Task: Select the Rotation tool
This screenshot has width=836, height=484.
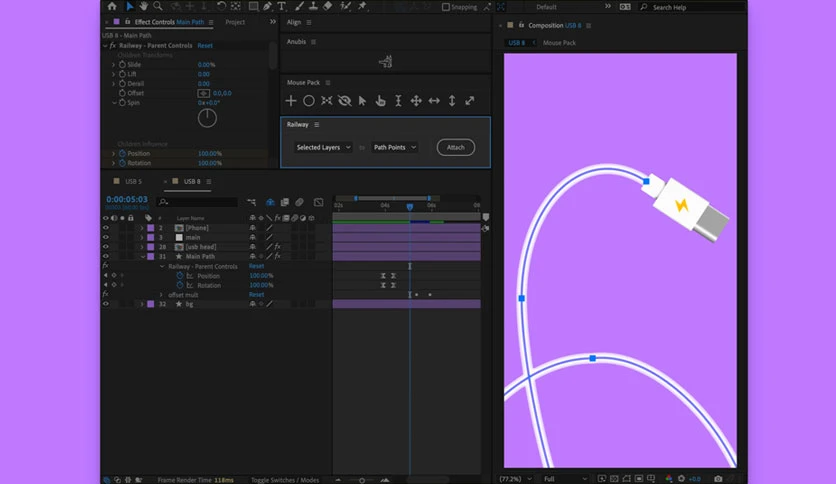Action: click(x=221, y=6)
